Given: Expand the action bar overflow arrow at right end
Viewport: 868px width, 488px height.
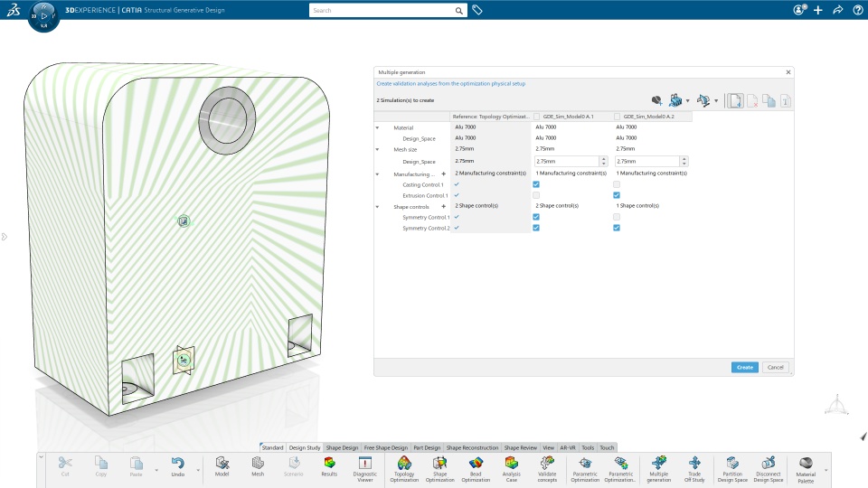Looking at the screenshot, I should click(826, 470).
